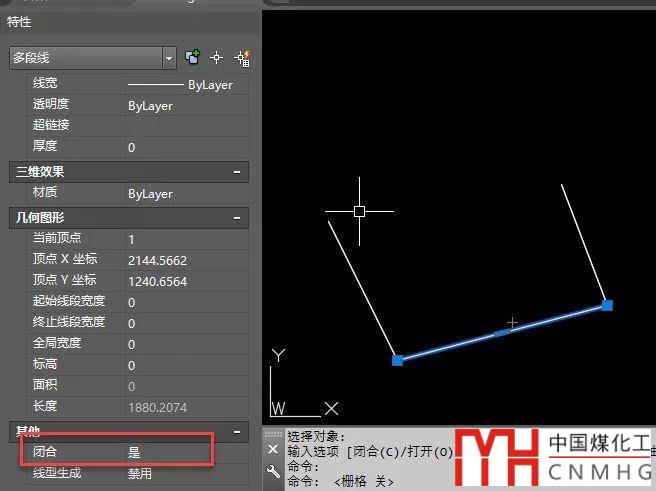Viewport: 656px width, 491px height.
Task: Collapse the 三维效果 section
Action: tap(237, 172)
